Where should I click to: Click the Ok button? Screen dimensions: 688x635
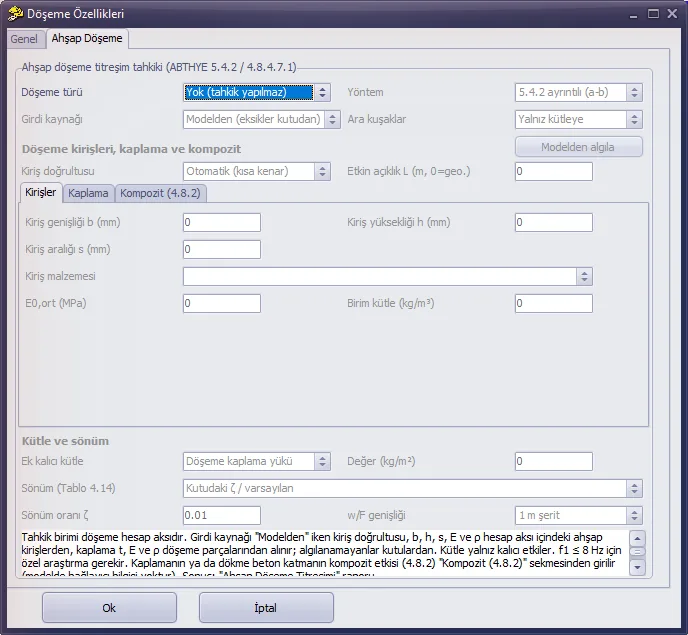click(109, 608)
